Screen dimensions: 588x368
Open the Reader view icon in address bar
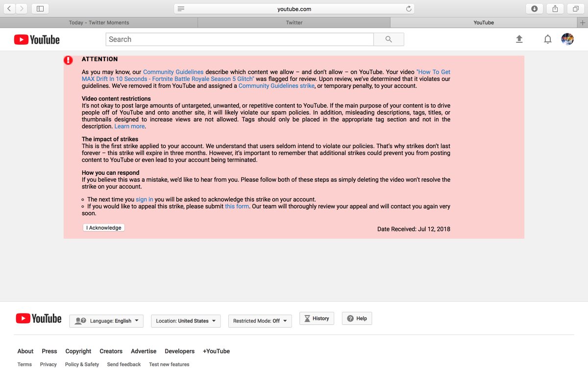181,9
